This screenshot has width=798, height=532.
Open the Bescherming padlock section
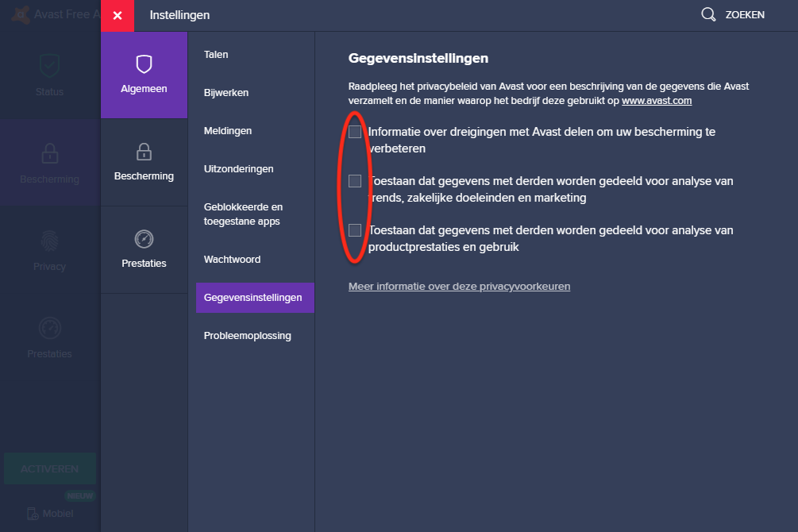point(144,152)
